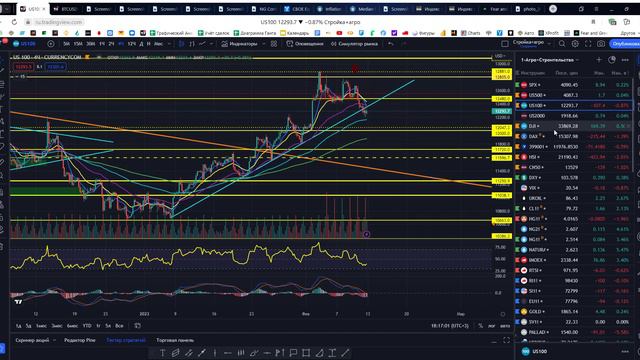The image size is (640, 360).
Task: Select the DJI row in watchlist
Action: [x=574, y=126]
